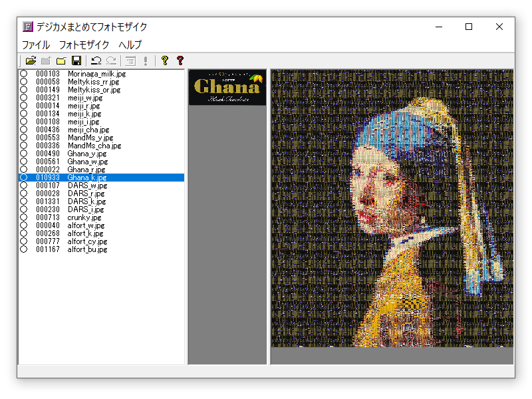Toggle the circle beside Morinaga_milk.jpg

tap(23, 74)
